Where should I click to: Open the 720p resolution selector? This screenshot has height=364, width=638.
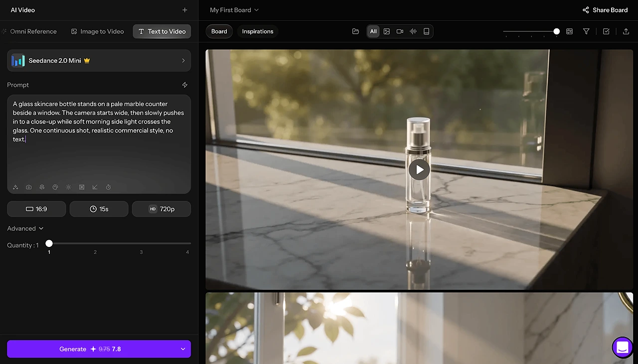point(161,209)
